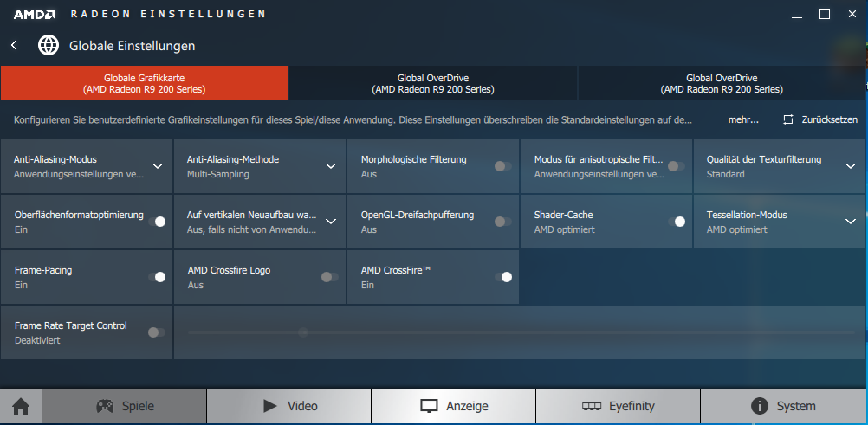Screen dimensions: 868x425
Task: Open Qualität der Texturfilterung dropdown
Action: pyautogui.click(x=851, y=166)
